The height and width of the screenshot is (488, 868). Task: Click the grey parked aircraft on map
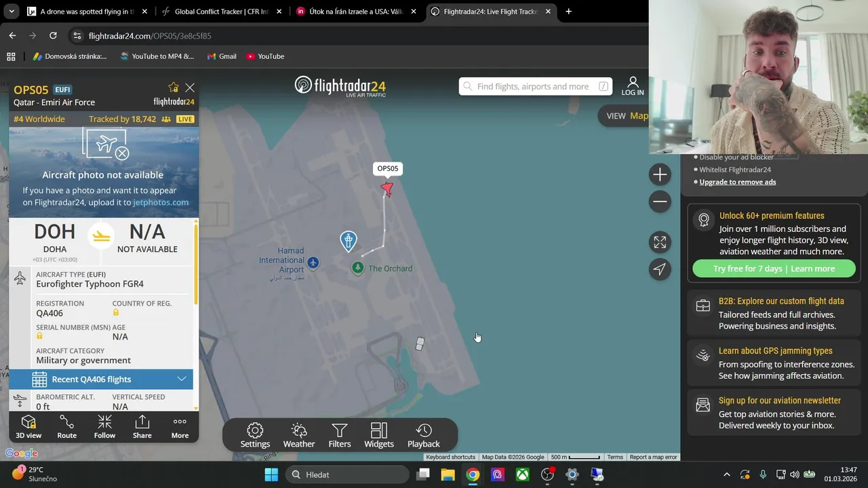pos(420,344)
